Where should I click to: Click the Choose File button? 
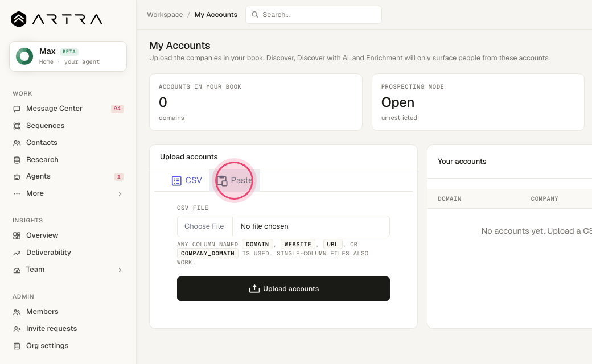pyautogui.click(x=204, y=226)
